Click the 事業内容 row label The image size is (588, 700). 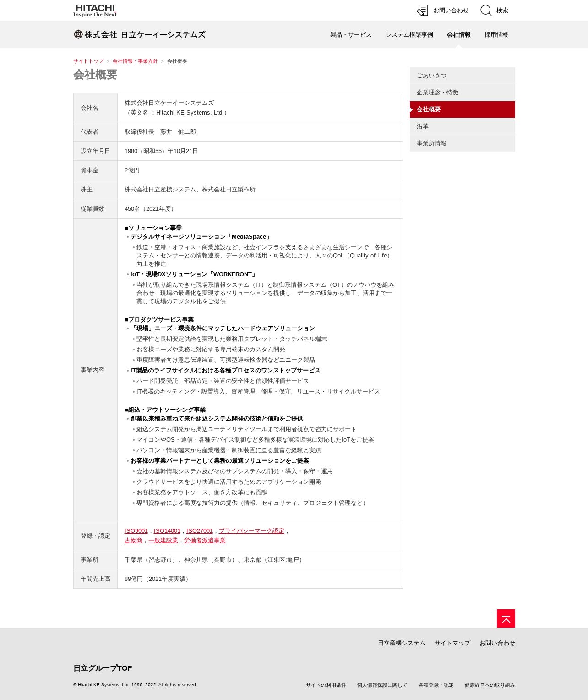point(93,370)
